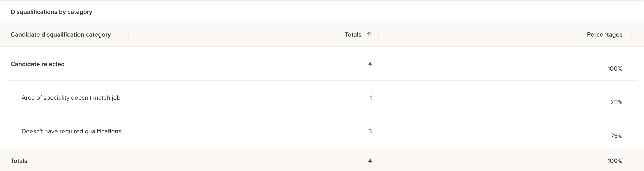Click the footer 100% percentage value
Screen dimensions: 644x171
[615, 161]
